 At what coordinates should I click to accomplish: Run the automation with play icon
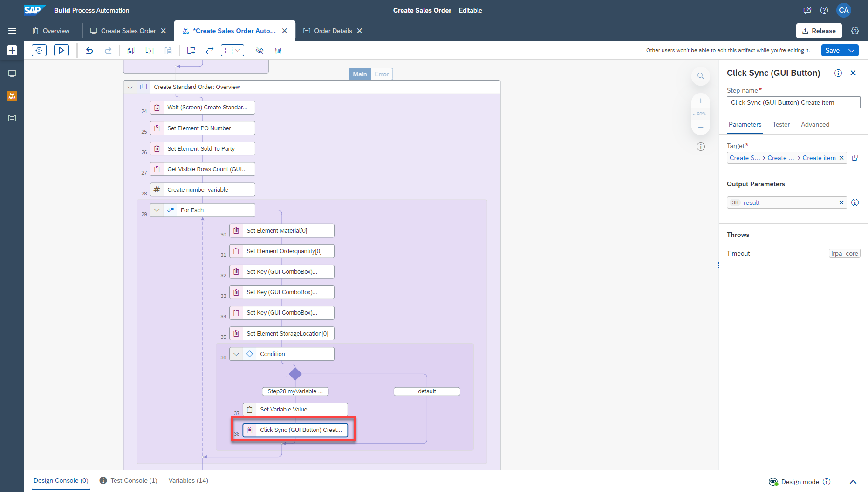tap(62, 50)
